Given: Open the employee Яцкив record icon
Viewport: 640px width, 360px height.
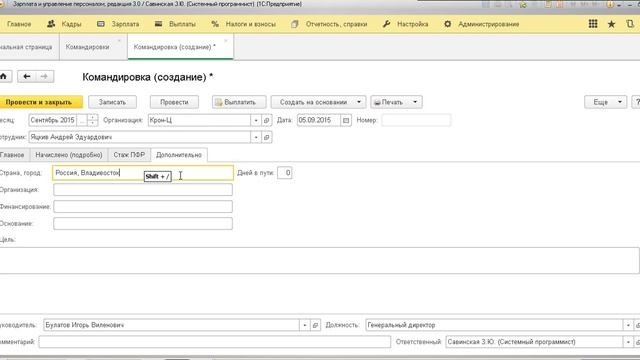Looking at the screenshot, I should (x=267, y=137).
